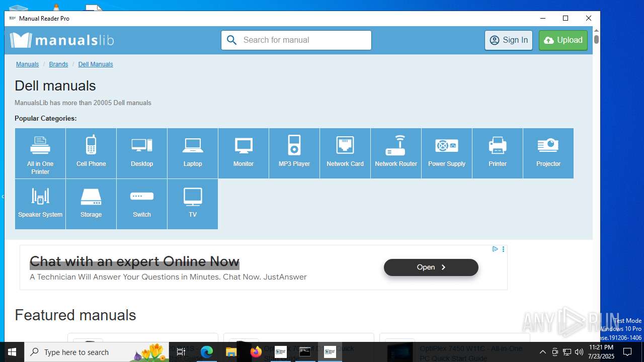This screenshot has height=362, width=644.
Task: Open the network tray icon
Action: pyautogui.click(x=567, y=352)
